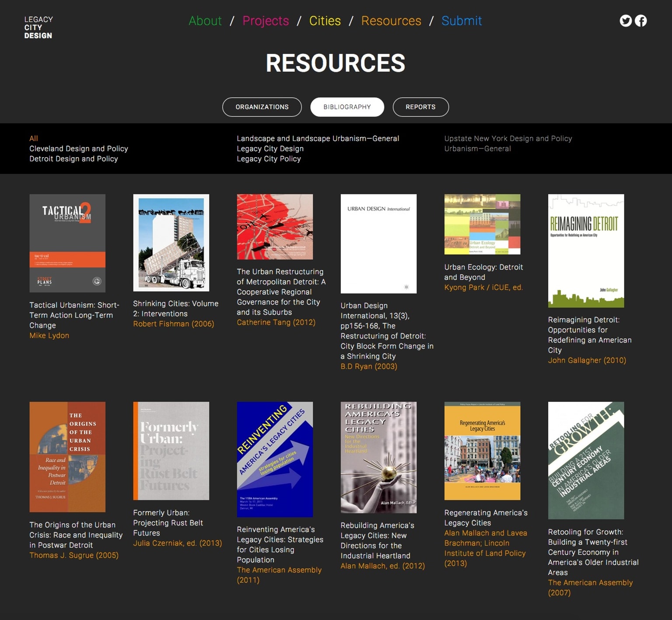Viewport: 672px width, 620px height.
Task: Navigate to the Cities section
Action: click(325, 21)
